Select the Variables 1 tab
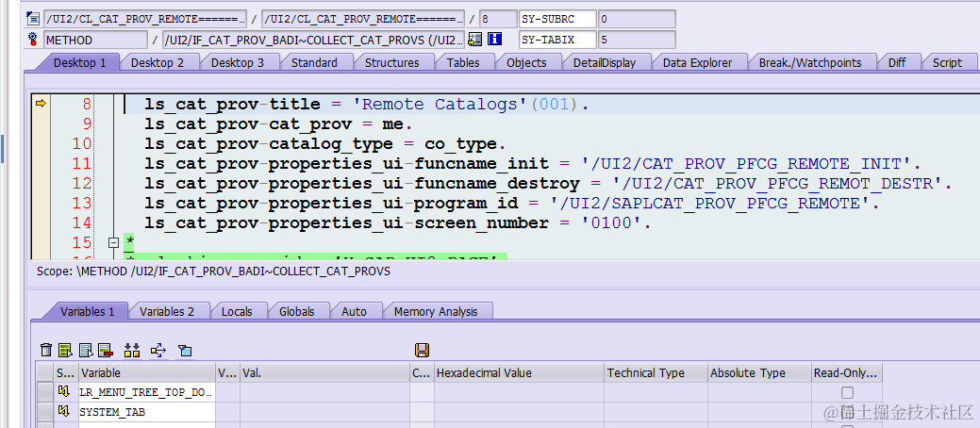980x428 pixels. coord(88,311)
